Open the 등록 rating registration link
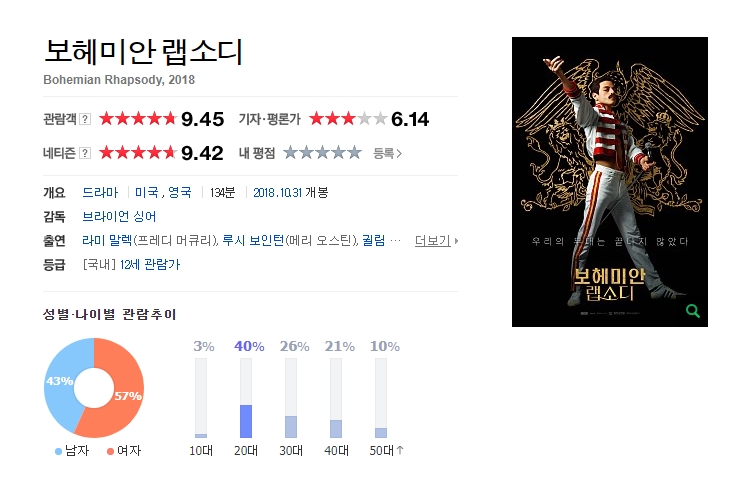Image resolution: width=752 pixels, height=485 pixels. tap(388, 154)
